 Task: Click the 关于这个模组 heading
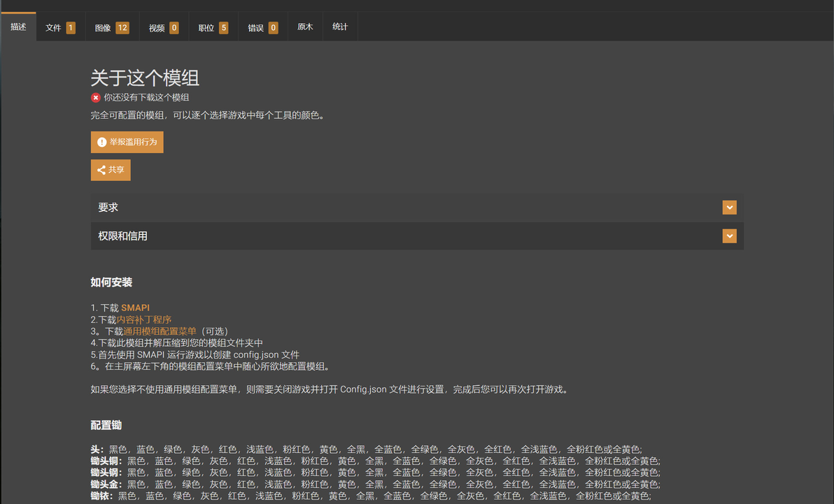coord(145,78)
